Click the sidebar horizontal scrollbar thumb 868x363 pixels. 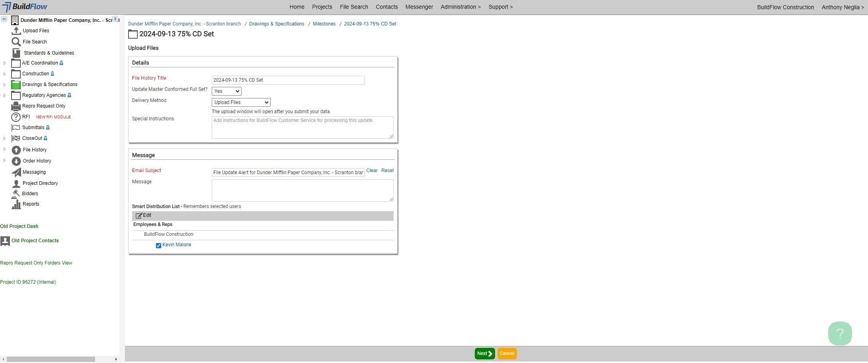(x=51, y=359)
